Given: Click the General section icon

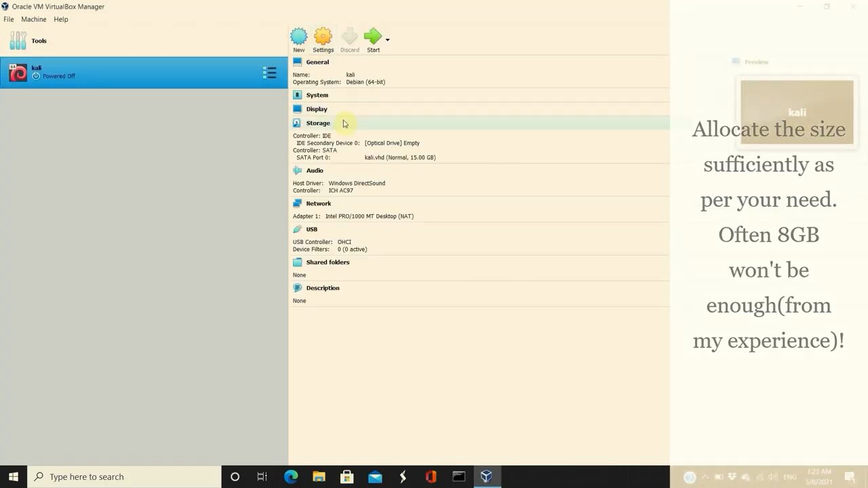Looking at the screenshot, I should click(297, 62).
